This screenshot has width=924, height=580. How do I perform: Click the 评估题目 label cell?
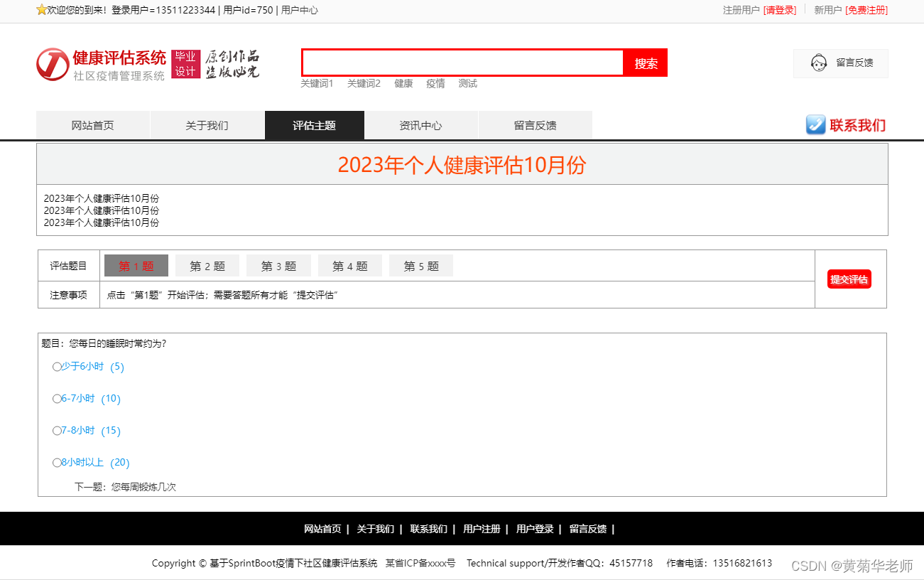coord(69,266)
